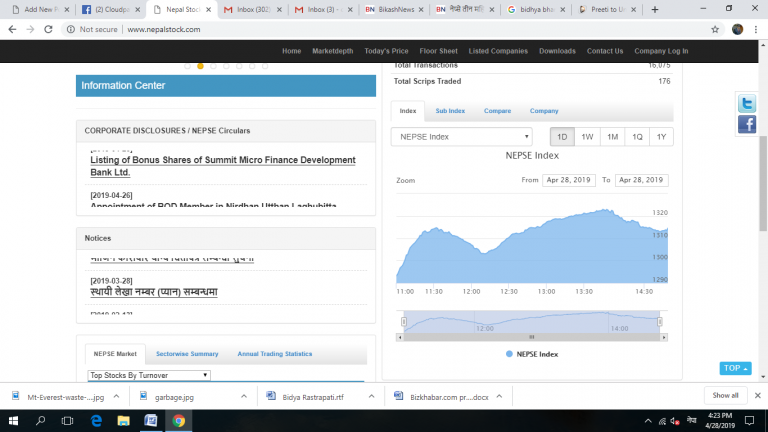Image resolution: width=768 pixels, height=432 pixels.
Task: Select the second carousel dot
Action: pyautogui.click(x=200, y=66)
